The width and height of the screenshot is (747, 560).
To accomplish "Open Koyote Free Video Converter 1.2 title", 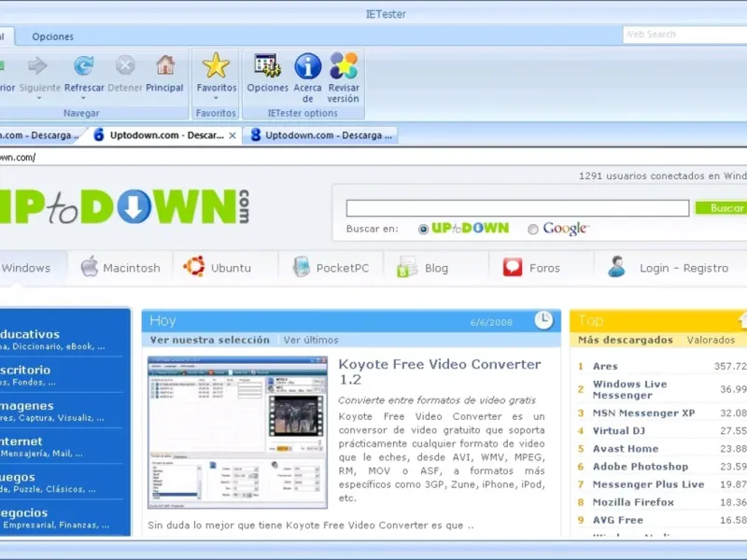I will (439, 371).
